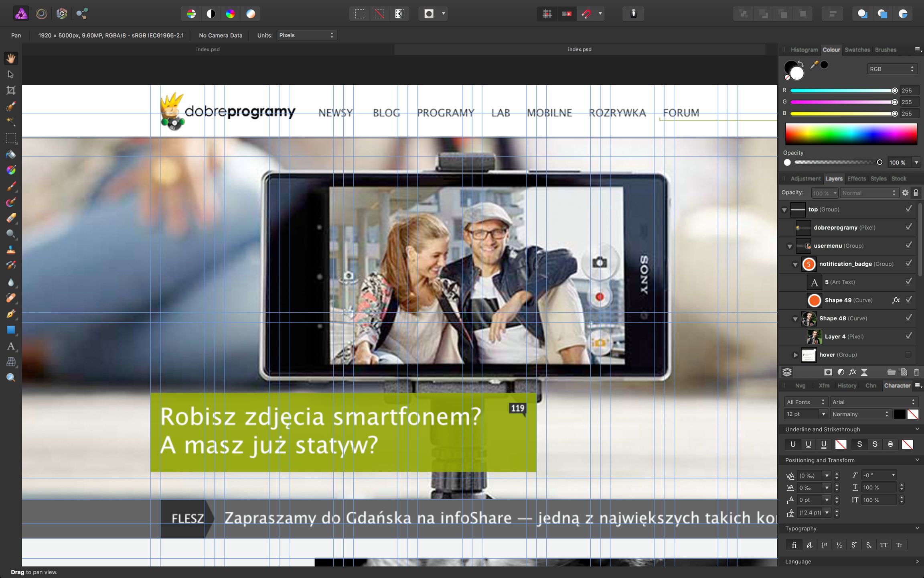
Task: Select the rectangular marquee selection tool
Action: 11,138
